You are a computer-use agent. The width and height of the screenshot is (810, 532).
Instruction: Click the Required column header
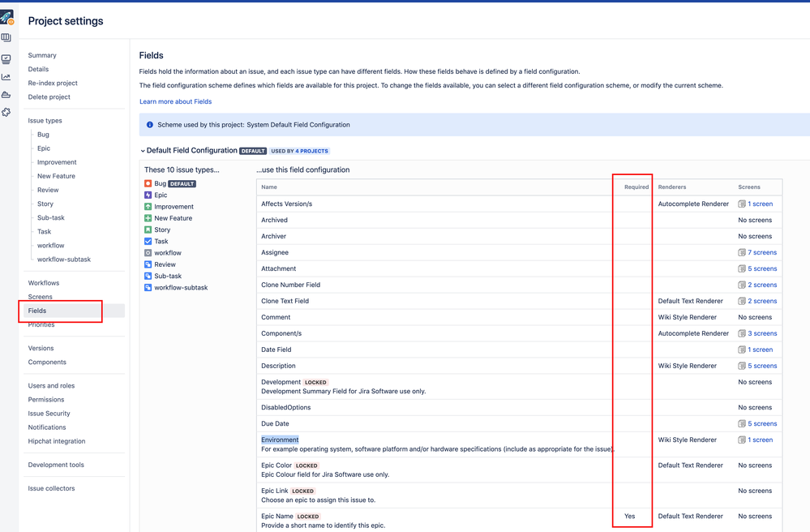click(x=636, y=187)
